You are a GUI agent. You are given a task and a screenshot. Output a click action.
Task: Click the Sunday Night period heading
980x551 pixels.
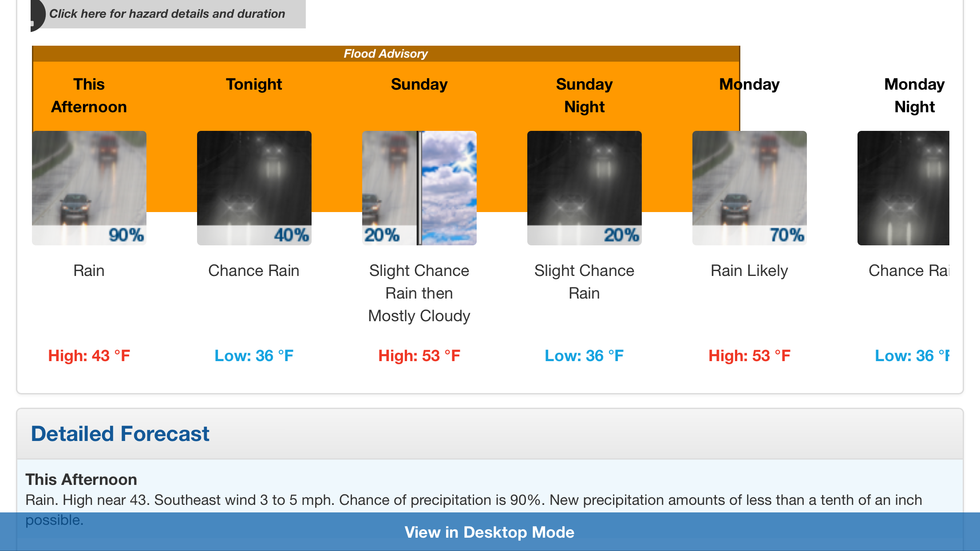[x=584, y=95]
